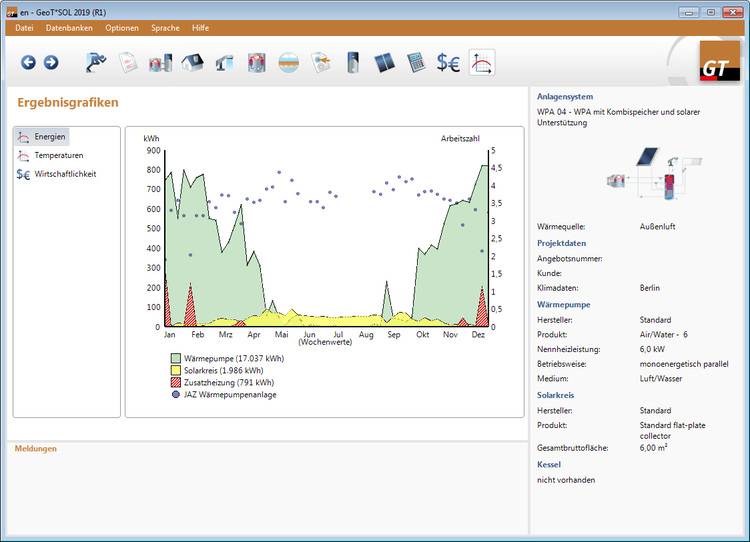Click the back navigation arrow
The width and height of the screenshot is (750, 542).
click(28, 63)
